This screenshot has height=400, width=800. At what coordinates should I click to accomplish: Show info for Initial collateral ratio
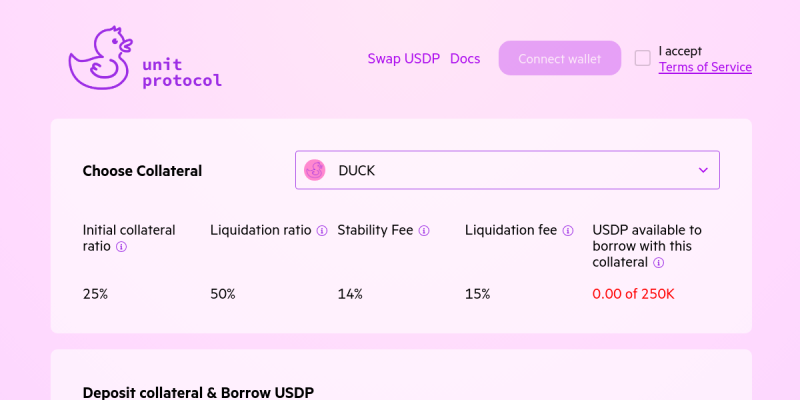(x=121, y=247)
